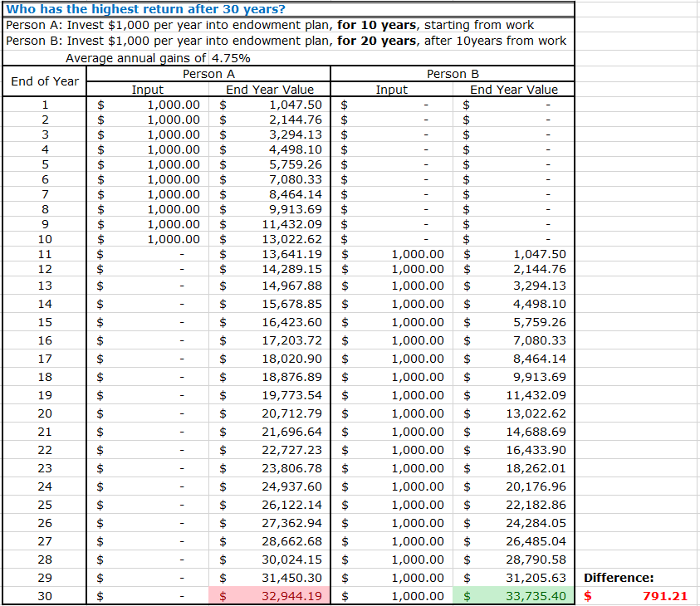This screenshot has height=606, width=700.
Task: Select Person B's year 11 input of 1,000.00
Action: click(391, 254)
